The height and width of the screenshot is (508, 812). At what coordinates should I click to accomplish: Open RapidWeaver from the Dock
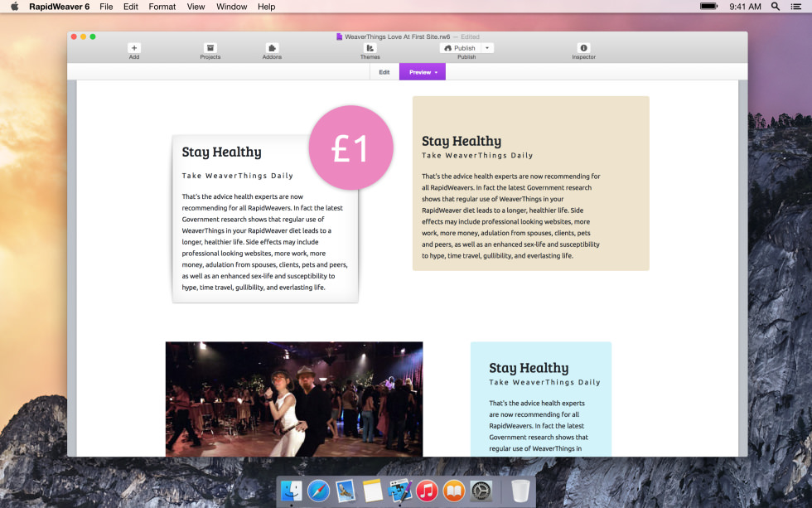399,491
